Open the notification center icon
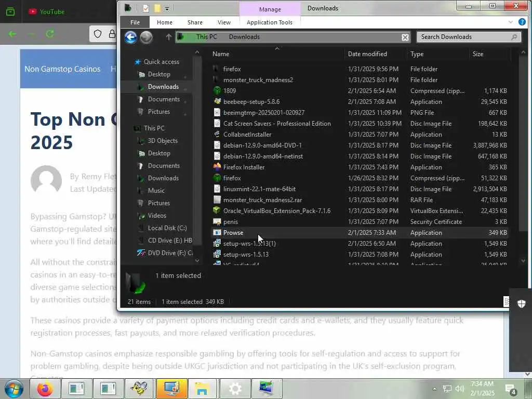This screenshot has height=399, width=532. (510, 389)
